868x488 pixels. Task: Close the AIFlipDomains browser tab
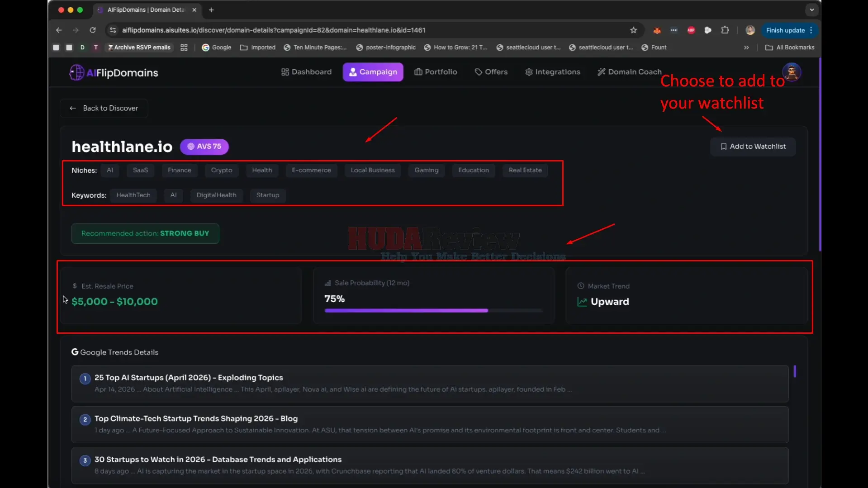(194, 10)
